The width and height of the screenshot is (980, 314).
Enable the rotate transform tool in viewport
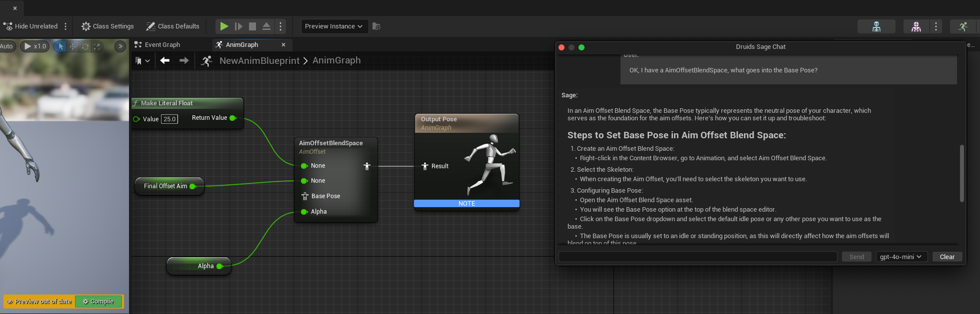[x=85, y=46]
